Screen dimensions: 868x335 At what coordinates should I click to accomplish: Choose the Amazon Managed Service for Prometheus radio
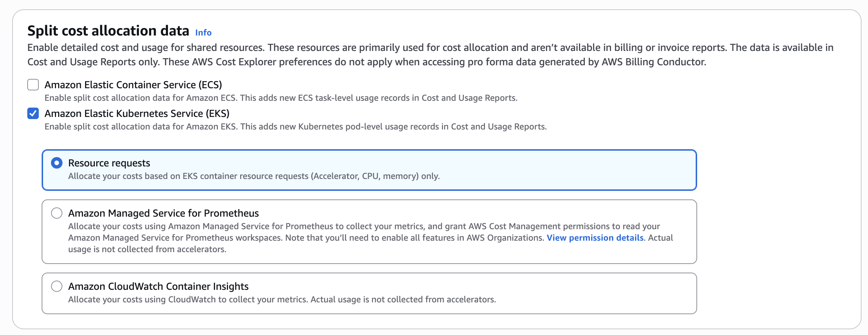(x=57, y=213)
